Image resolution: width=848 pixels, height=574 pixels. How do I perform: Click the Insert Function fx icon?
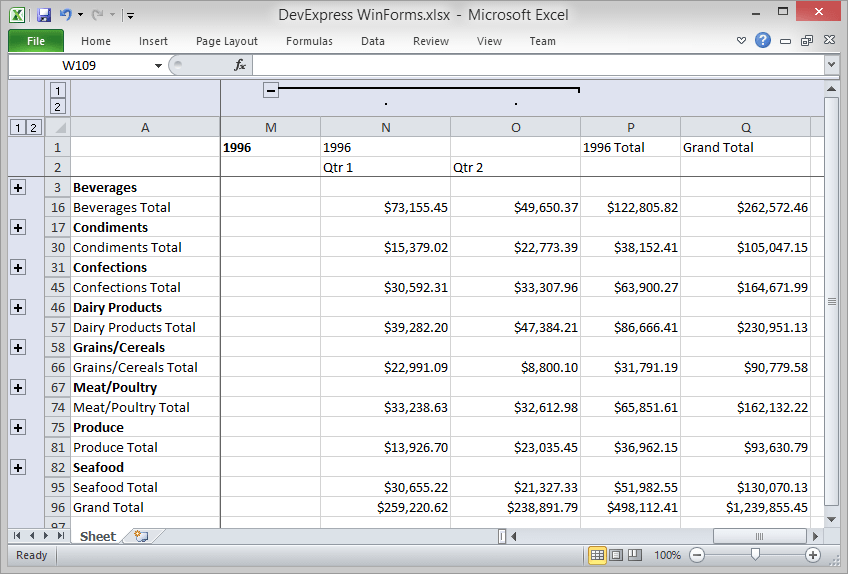(x=240, y=65)
